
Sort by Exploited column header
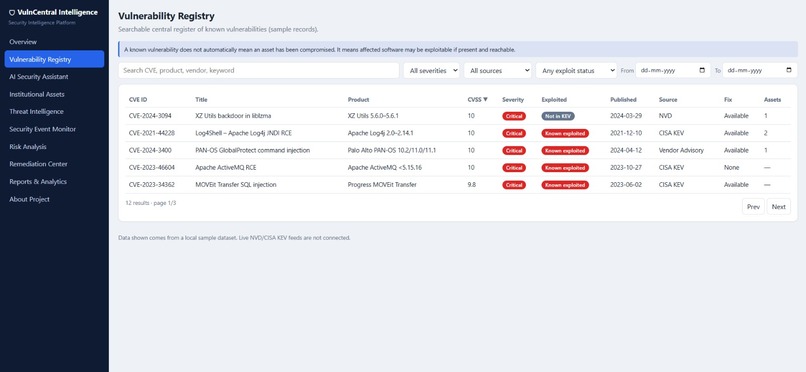point(554,100)
